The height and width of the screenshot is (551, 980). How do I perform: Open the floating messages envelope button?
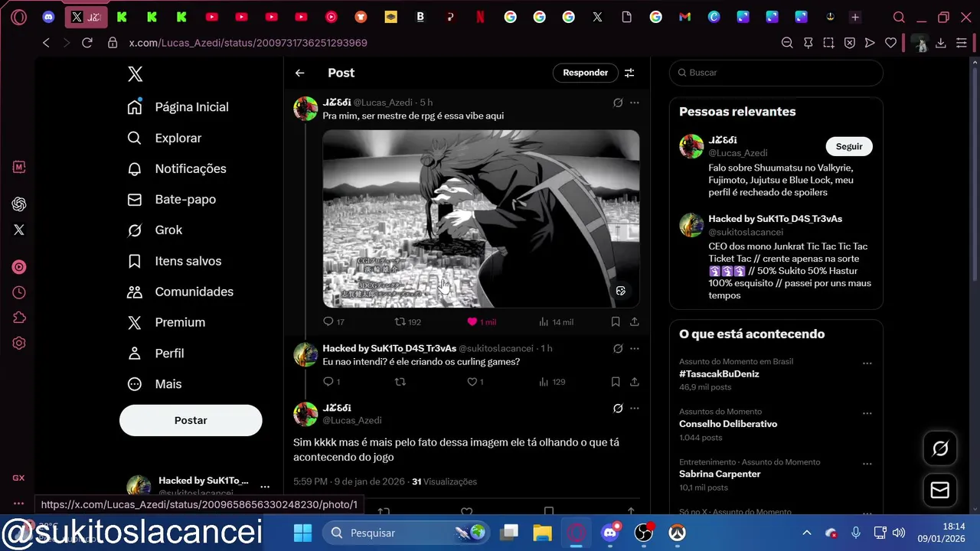pyautogui.click(x=940, y=491)
